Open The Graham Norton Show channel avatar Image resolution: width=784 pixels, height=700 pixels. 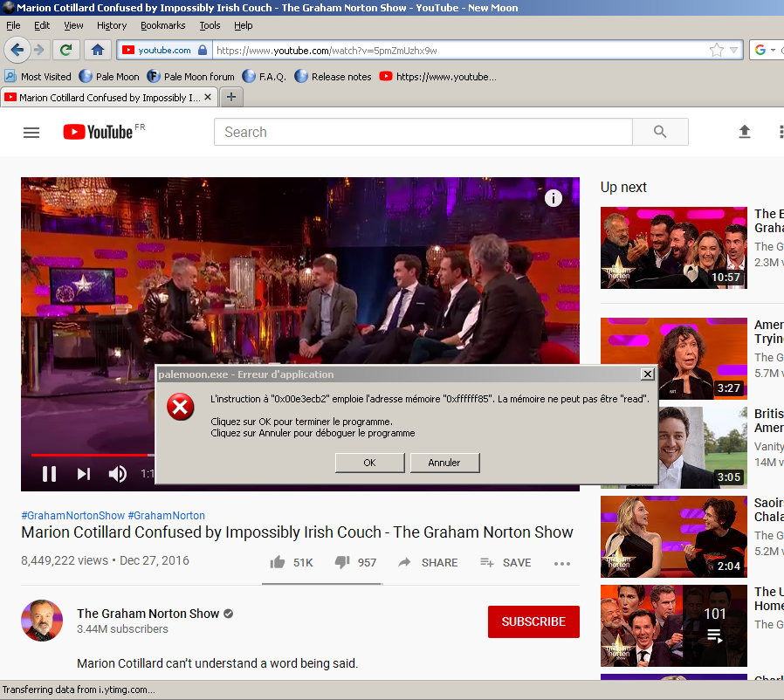coord(42,621)
